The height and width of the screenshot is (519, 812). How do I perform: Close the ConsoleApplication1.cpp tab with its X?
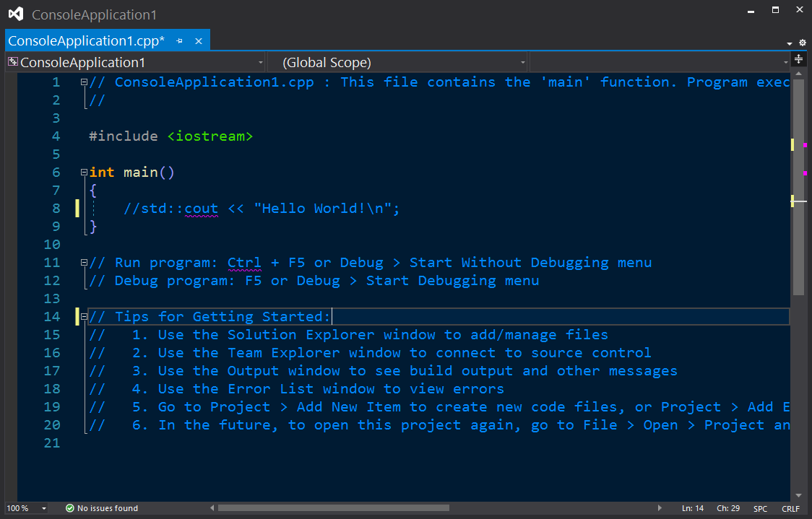point(199,41)
